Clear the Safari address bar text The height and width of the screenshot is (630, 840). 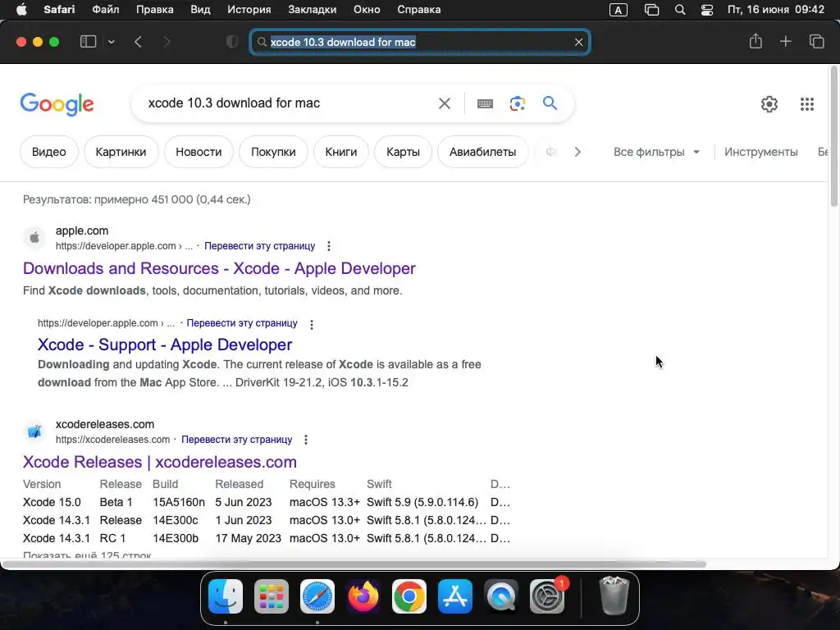click(x=578, y=42)
